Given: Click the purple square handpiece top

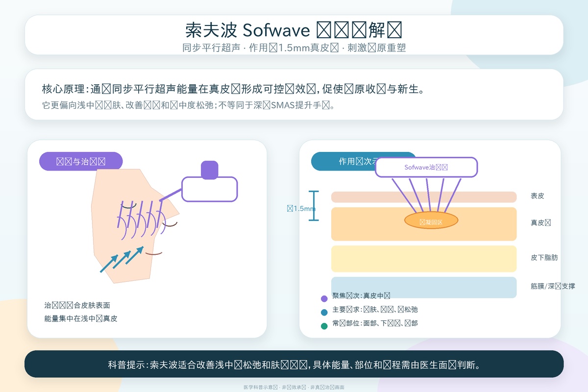Looking at the screenshot, I should point(210,170).
